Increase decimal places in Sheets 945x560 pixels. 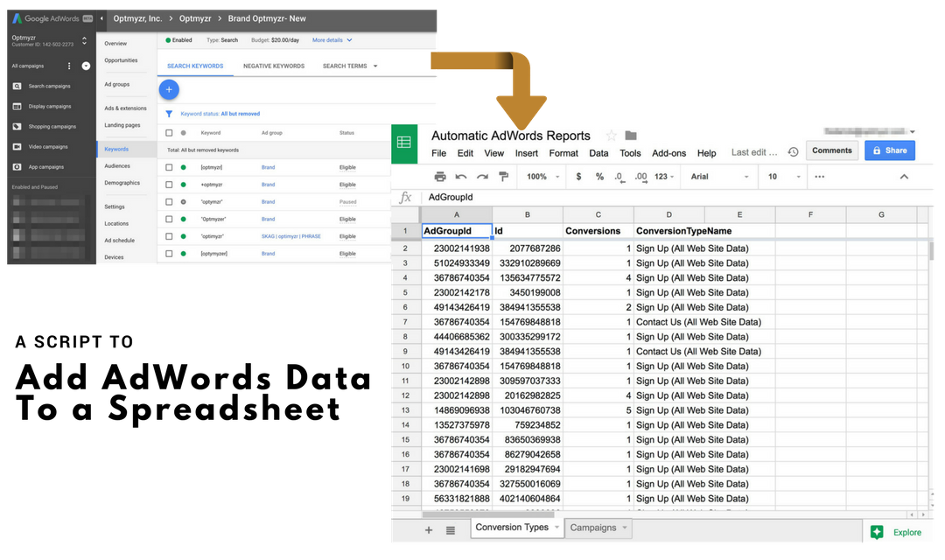tap(640, 177)
